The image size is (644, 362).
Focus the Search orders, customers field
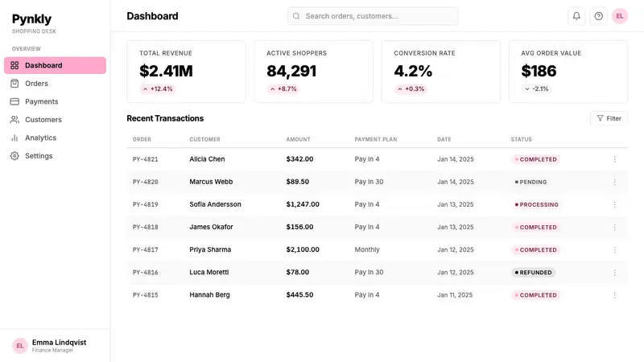(x=373, y=16)
